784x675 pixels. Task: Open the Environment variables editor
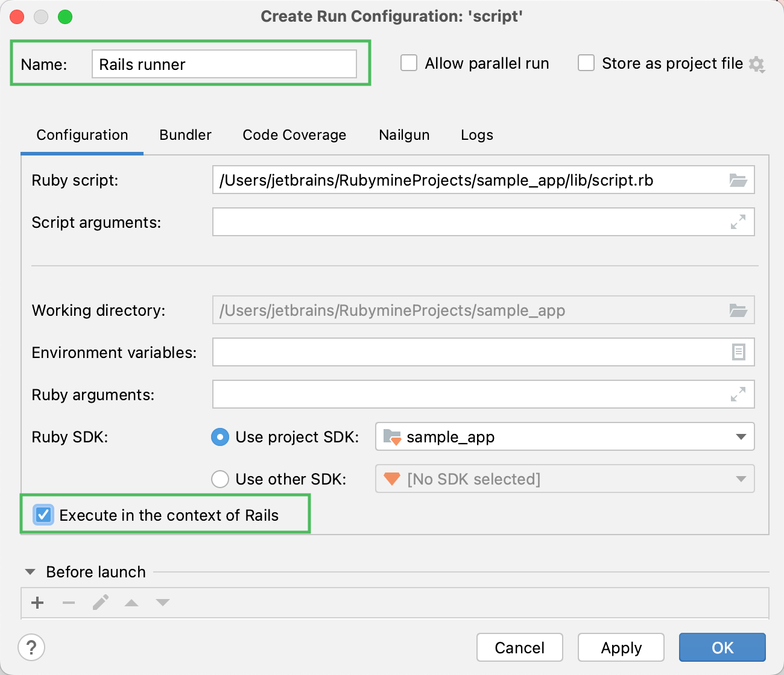tap(738, 352)
